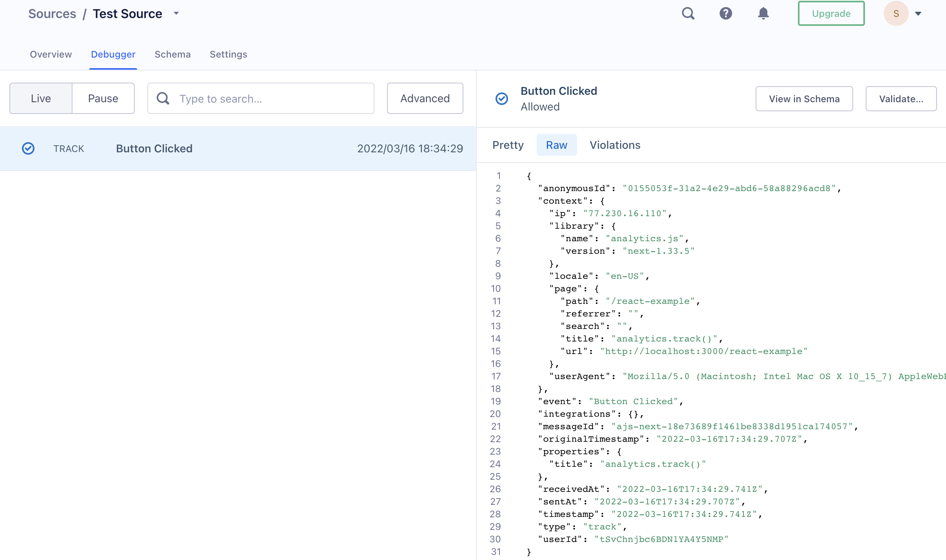The image size is (946, 560).
Task: Open Advanced search options
Action: (425, 98)
